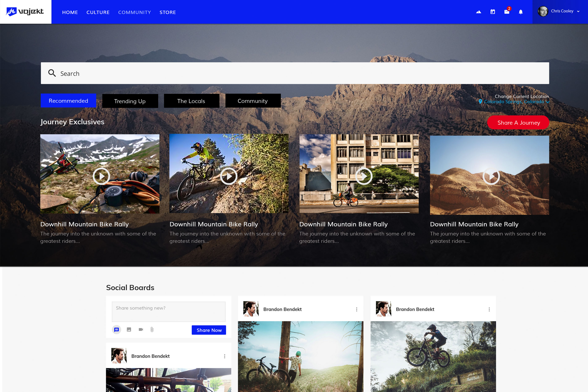Click the mountain icon in top navigation

coord(479,12)
